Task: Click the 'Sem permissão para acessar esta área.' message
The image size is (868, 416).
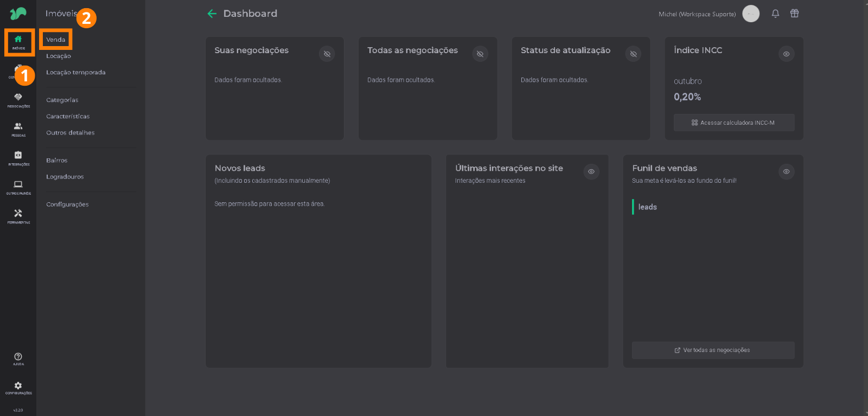Action: click(270, 204)
